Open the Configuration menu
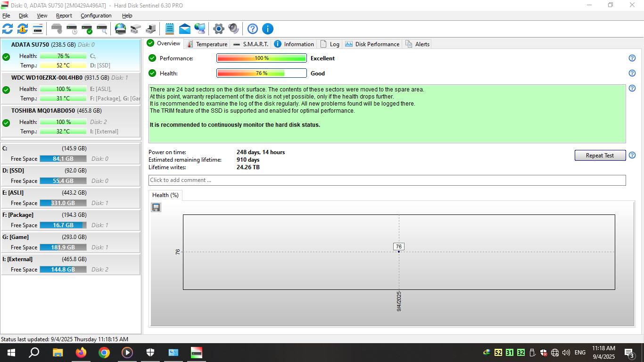This screenshot has width=644, height=362. pyautogui.click(x=96, y=16)
